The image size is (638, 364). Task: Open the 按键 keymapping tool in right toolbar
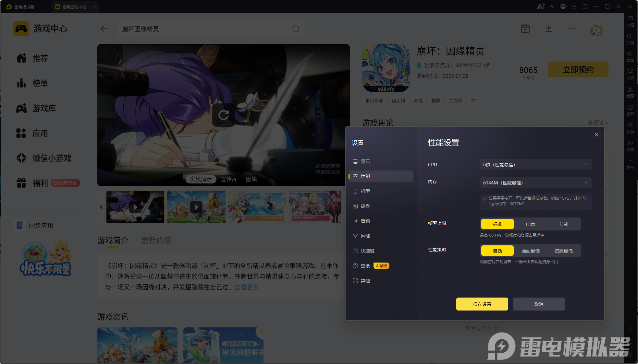tap(630, 21)
